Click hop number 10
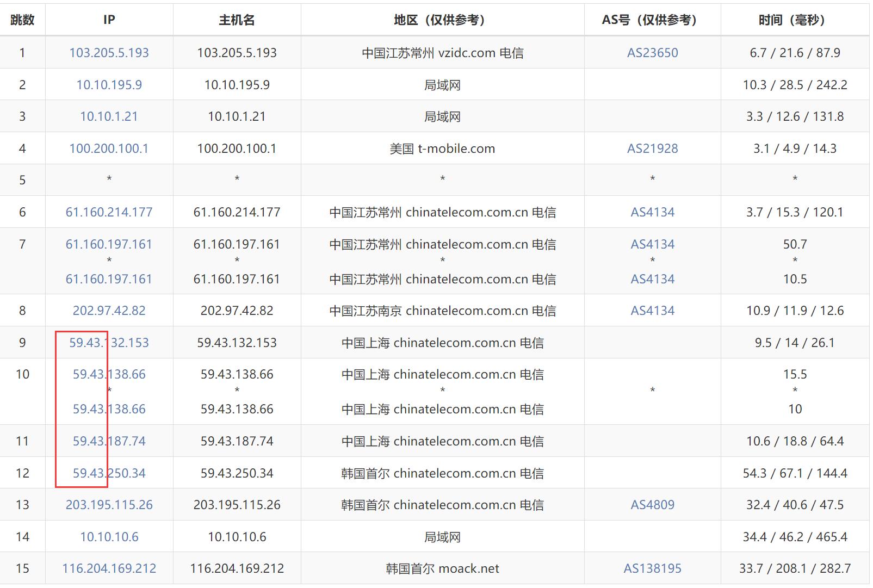 point(22,374)
